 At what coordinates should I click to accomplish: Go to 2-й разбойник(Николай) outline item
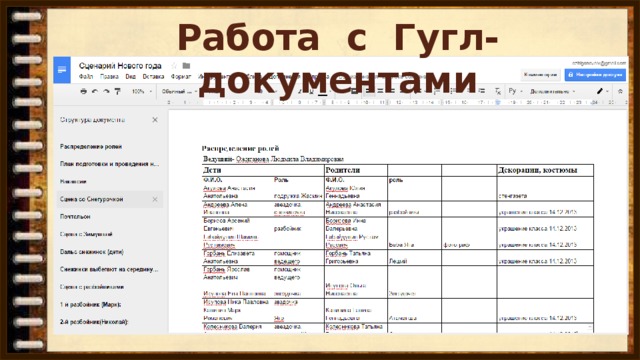click(94, 322)
